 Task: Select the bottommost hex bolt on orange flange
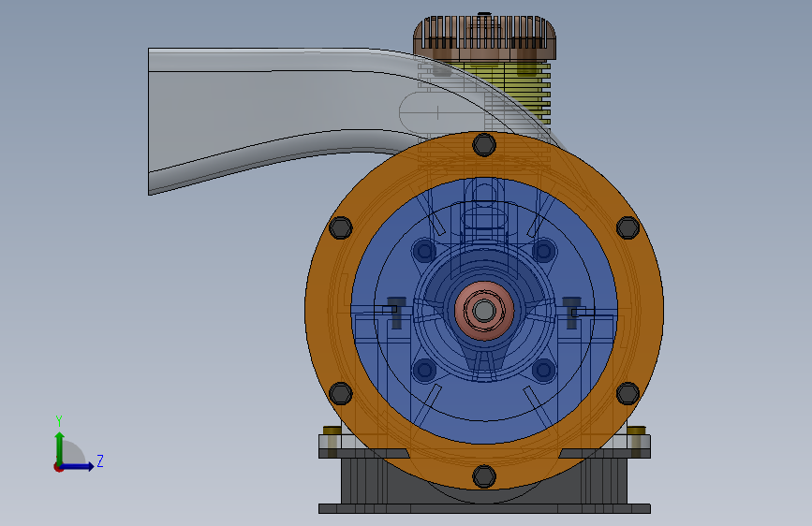(484, 476)
